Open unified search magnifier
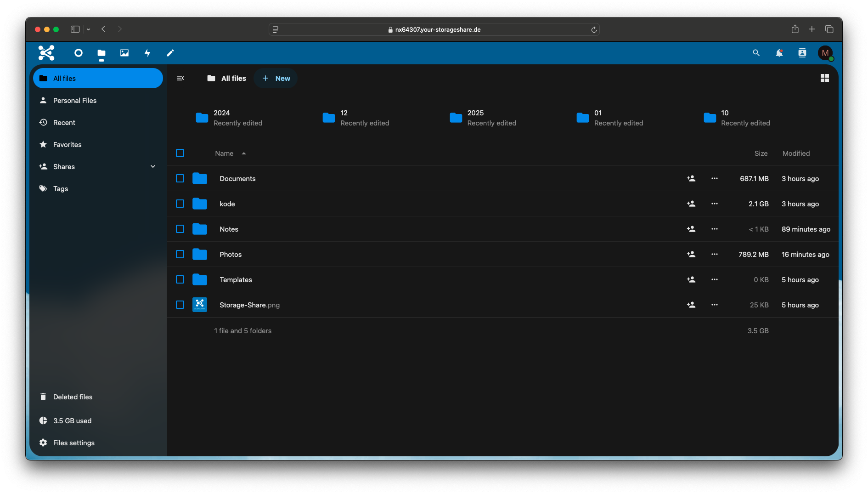This screenshot has height=494, width=868. tap(756, 53)
